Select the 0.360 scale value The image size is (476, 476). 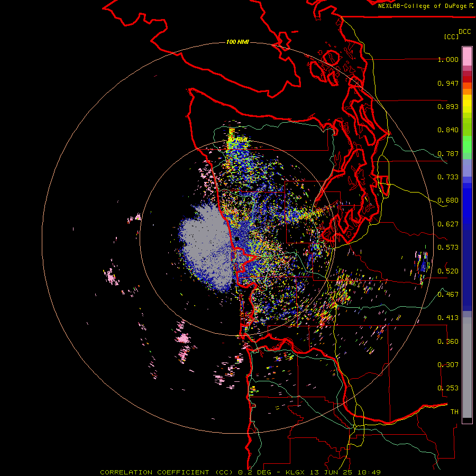(448, 341)
